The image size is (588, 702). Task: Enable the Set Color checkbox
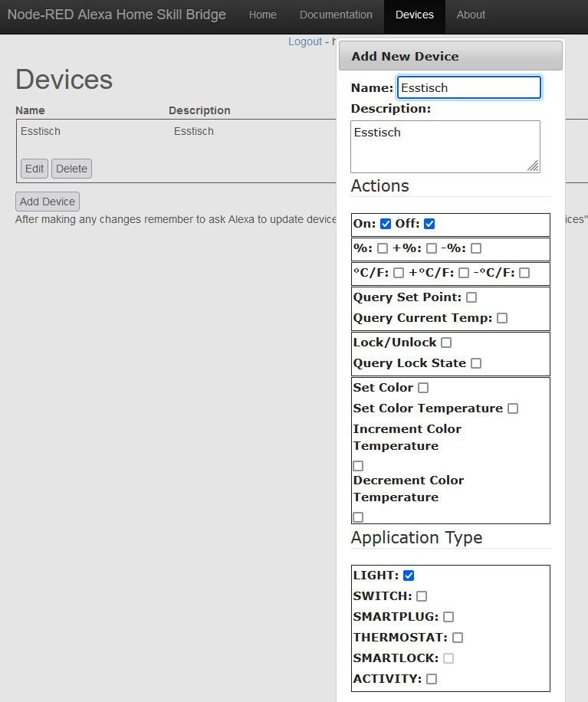pyautogui.click(x=423, y=388)
